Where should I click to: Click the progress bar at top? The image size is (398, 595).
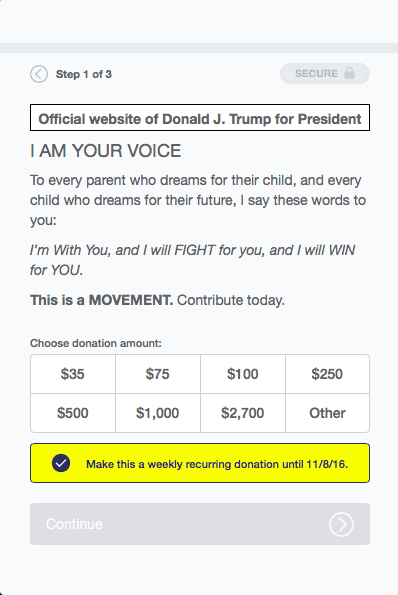(x=199, y=48)
